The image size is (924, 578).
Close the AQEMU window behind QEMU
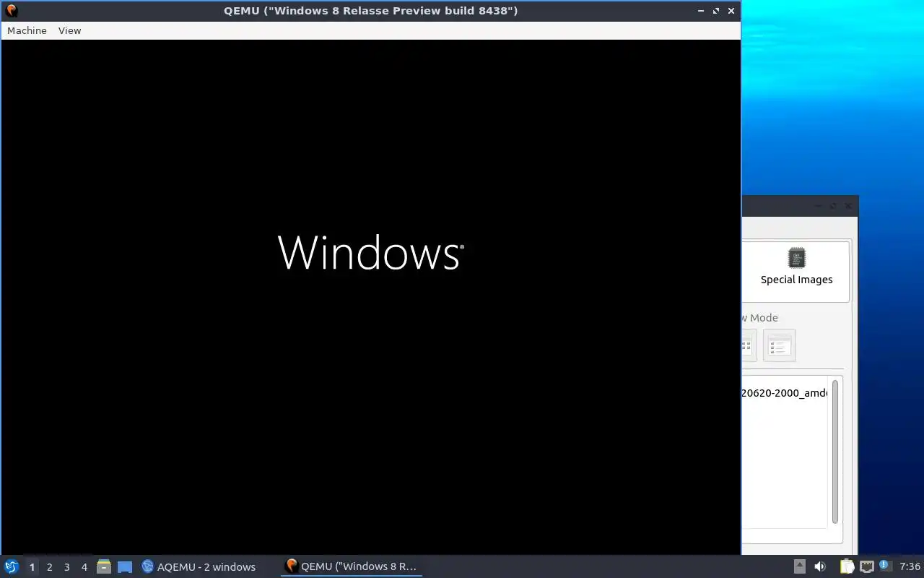tap(848, 206)
